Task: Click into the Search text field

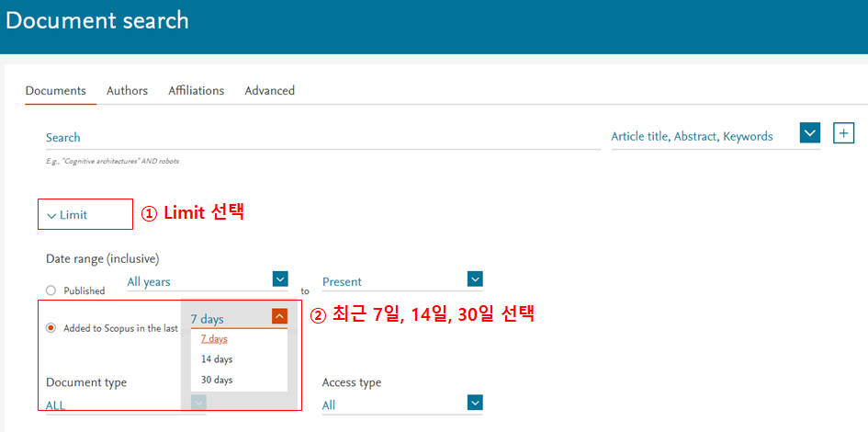Action: coord(321,137)
